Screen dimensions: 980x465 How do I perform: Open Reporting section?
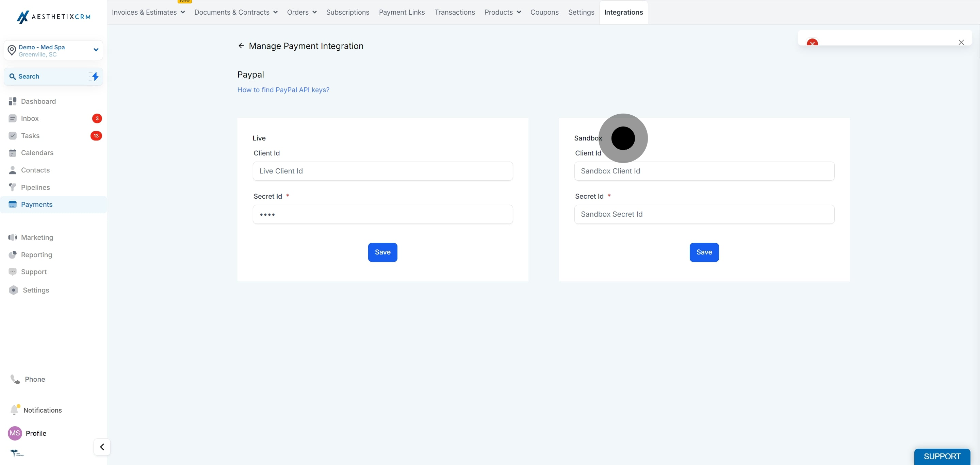click(53, 255)
